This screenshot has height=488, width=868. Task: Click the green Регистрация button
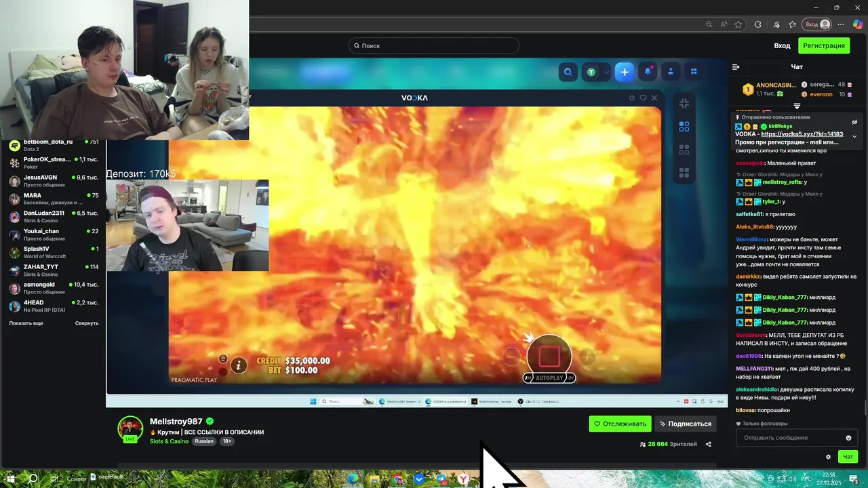pos(824,45)
